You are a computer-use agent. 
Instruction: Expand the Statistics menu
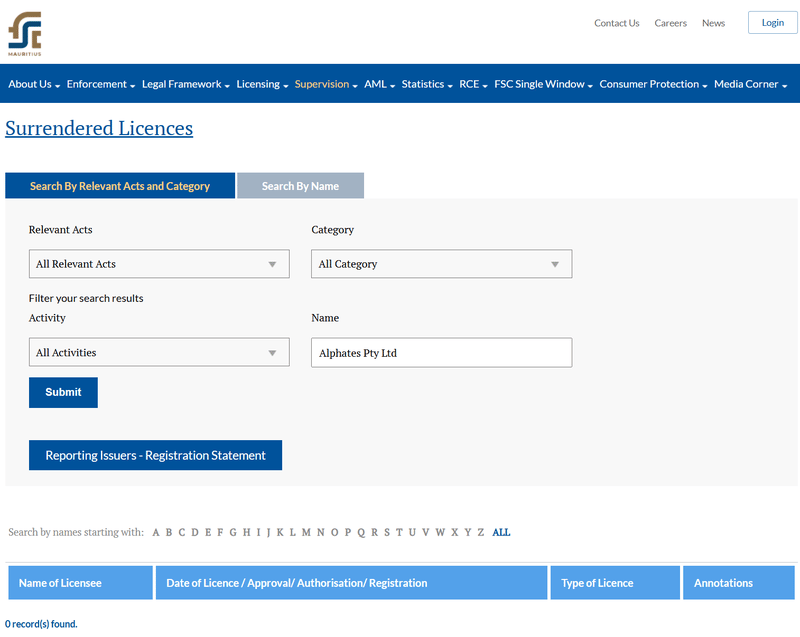pos(427,84)
